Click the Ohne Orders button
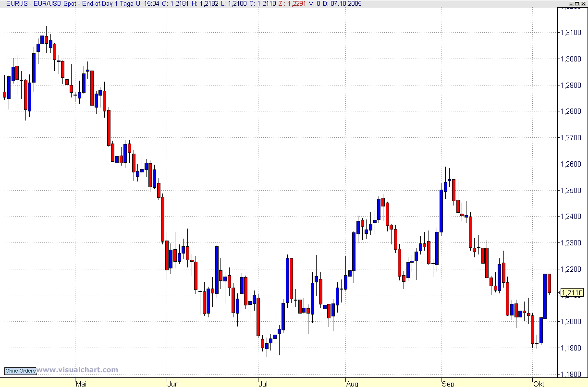588x387 pixels. pyautogui.click(x=20, y=371)
